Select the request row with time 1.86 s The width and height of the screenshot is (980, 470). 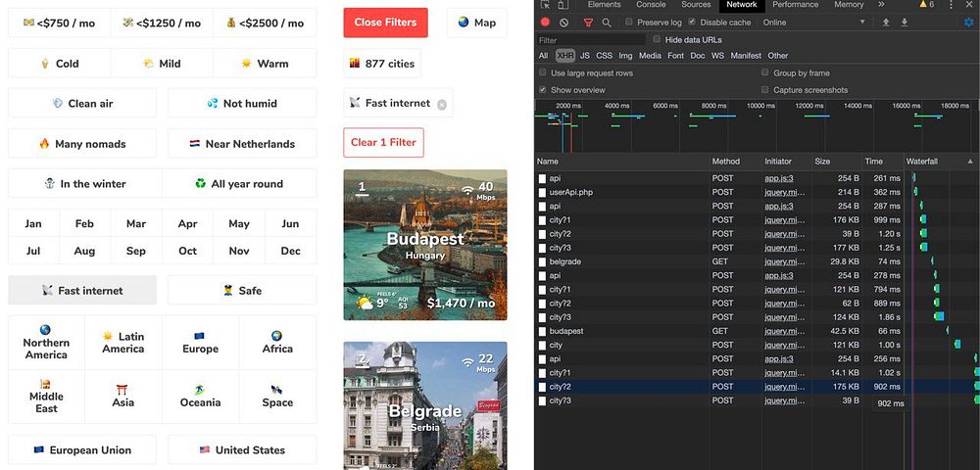[x=757, y=317]
